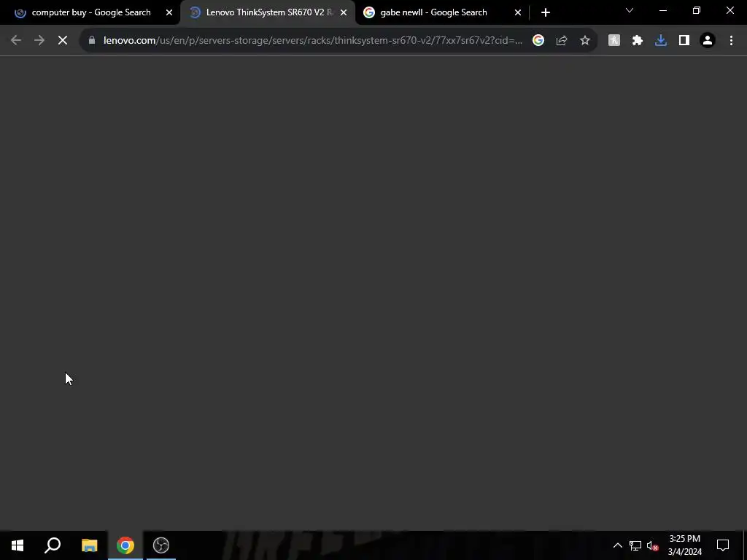This screenshot has height=560, width=747.
Task: Click the lenovo.com address bar URL
Action: 312,41
